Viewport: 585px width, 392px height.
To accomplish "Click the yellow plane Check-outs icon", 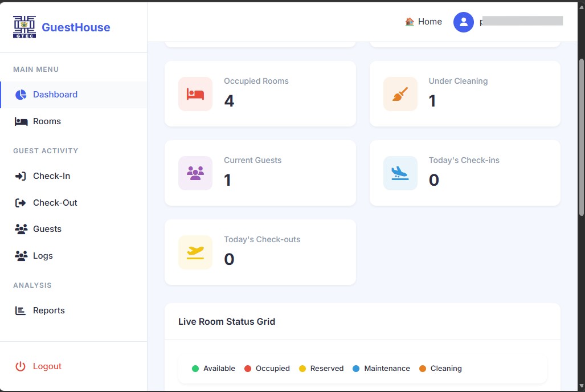I will pyautogui.click(x=195, y=252).
